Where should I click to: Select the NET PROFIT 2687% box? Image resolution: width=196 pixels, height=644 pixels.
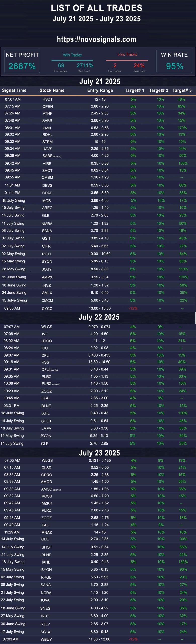[x=22, y=61]
